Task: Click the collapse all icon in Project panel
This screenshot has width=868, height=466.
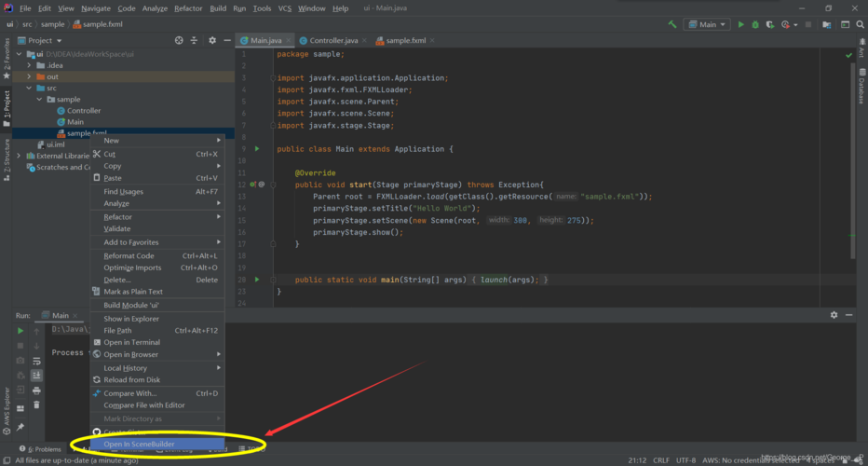Action: tap(194, 40)
